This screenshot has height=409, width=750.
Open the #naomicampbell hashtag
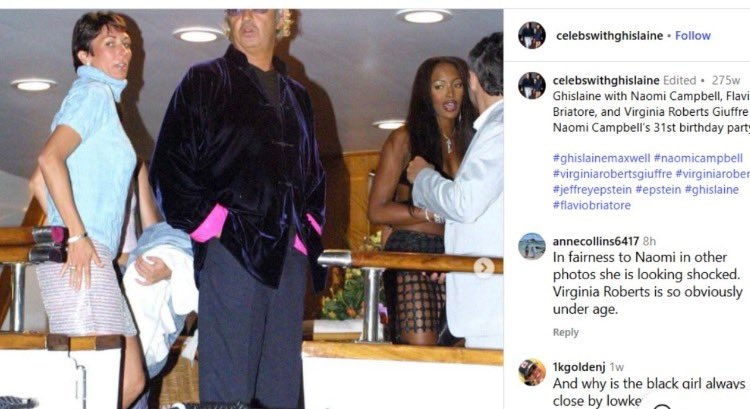(x=698, y=158)
